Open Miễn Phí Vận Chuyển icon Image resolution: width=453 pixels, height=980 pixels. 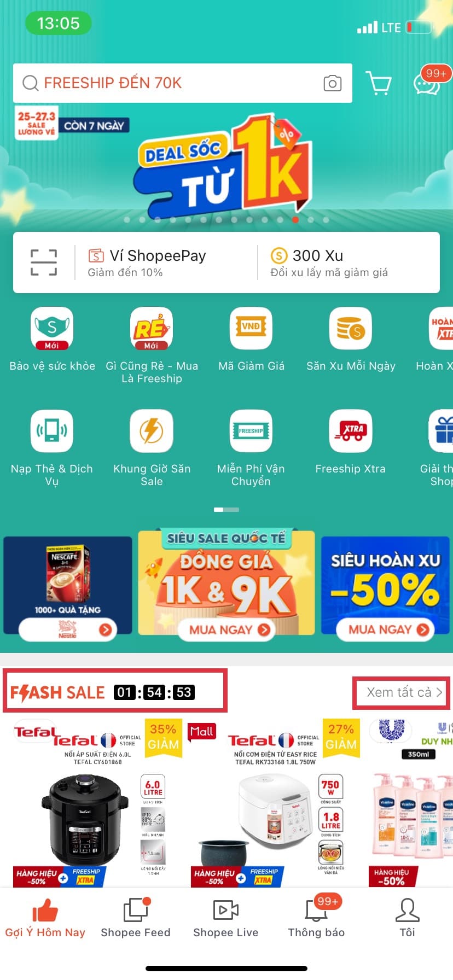251,431
